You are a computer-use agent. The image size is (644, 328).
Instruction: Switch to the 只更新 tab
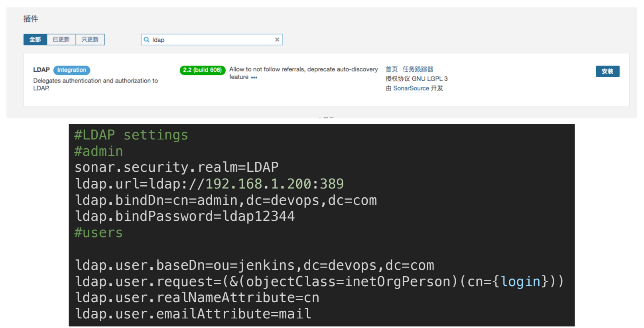[90, 39]
